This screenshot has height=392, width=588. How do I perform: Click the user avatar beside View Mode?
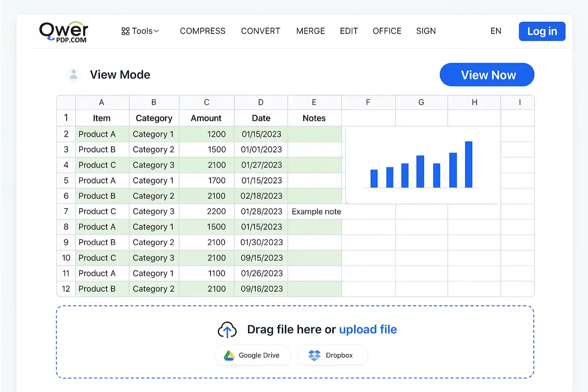[x=73, y=75]
